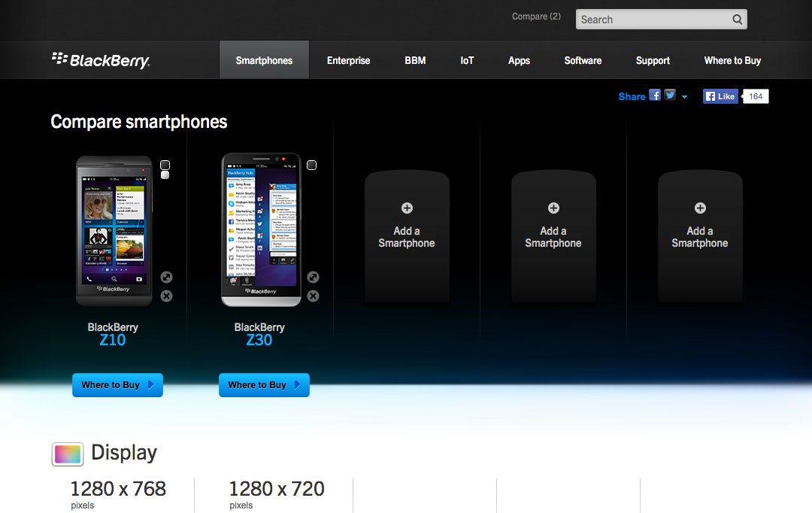Screen dimensions: 812x513
Task: Open the Apps menu item
Action: point(519,60)
